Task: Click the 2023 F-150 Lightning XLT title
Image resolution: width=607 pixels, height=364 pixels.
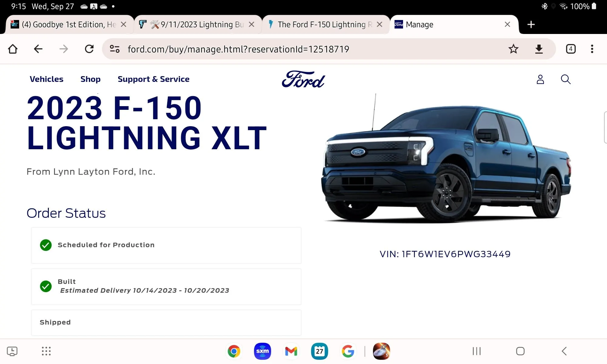Action: coord(147,123)
